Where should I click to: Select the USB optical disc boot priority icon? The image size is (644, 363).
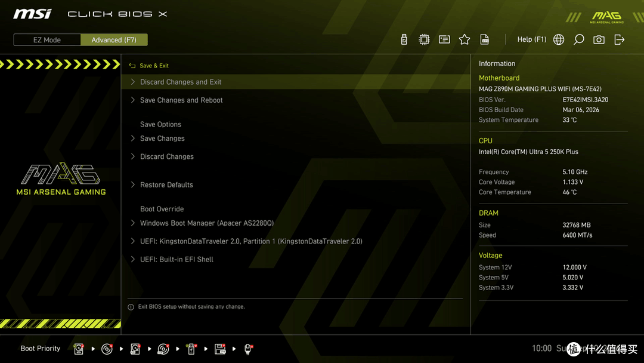[163, 349]
